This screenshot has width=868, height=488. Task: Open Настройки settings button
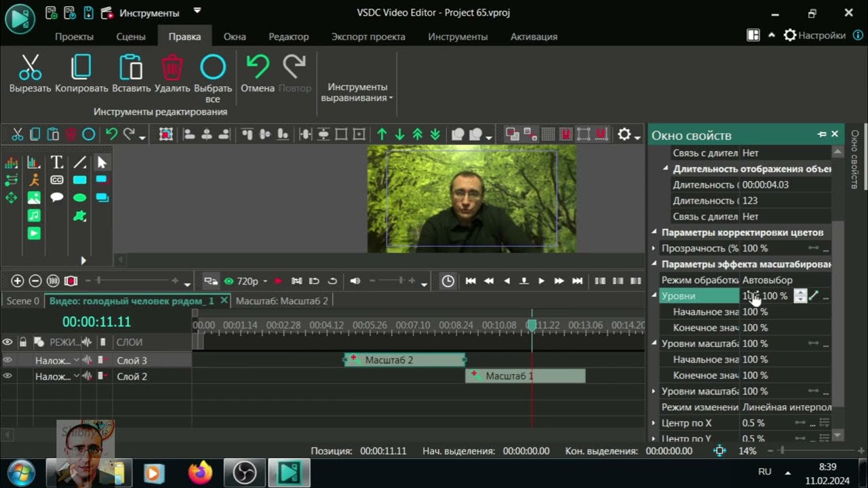click(815, 35)
